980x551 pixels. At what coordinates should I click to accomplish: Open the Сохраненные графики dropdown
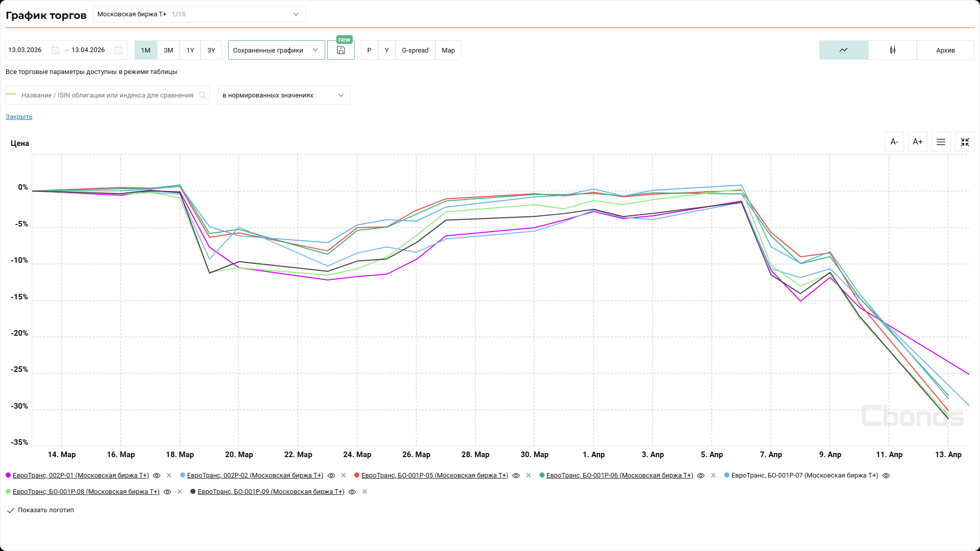pos(276,50)
